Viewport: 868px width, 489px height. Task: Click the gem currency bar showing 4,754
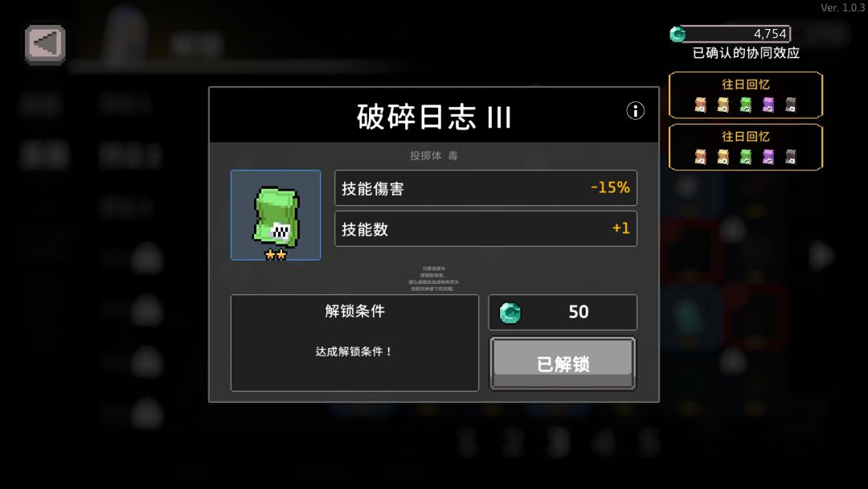click(x=730, y=34)
